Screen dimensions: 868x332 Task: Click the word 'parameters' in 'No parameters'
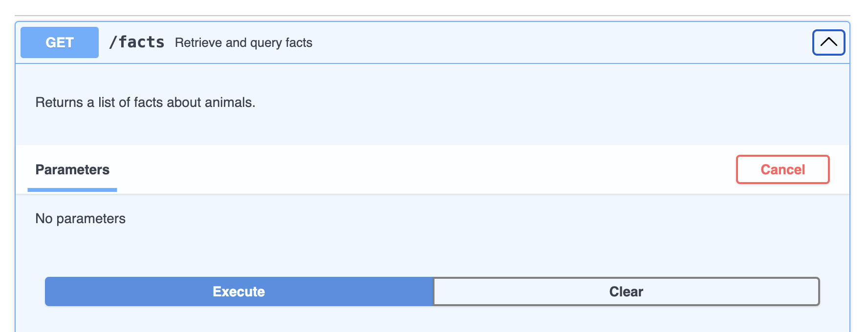[x=91, y=219]
